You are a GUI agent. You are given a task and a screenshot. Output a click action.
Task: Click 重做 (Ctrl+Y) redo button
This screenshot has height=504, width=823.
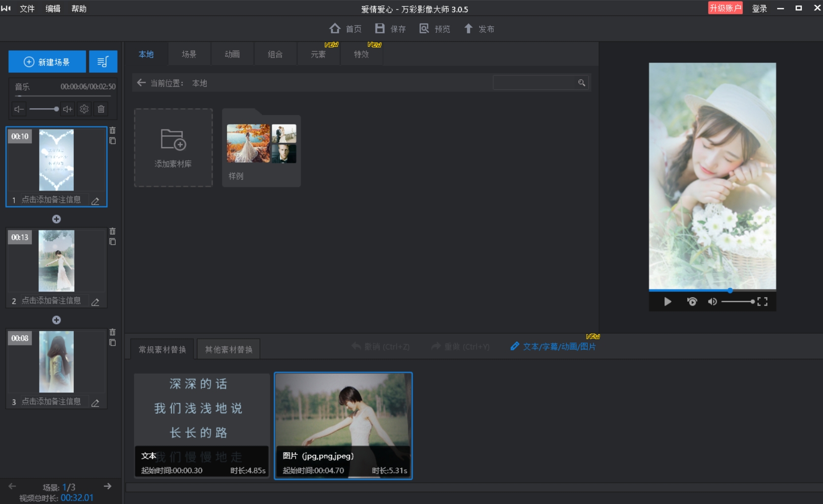[461, 346]
